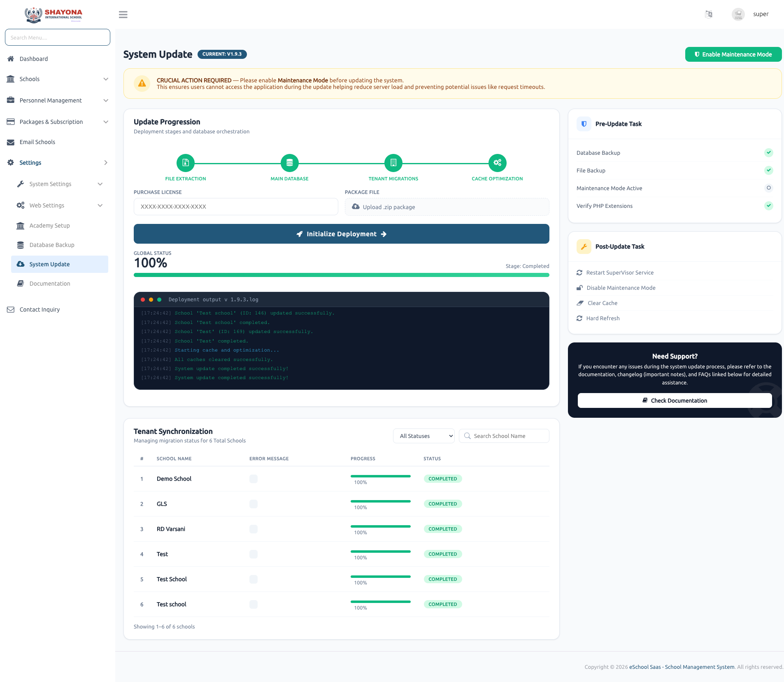Open the All Statuses dropdown
This screenshot has width=784, height=682.
tap(423, 436)
